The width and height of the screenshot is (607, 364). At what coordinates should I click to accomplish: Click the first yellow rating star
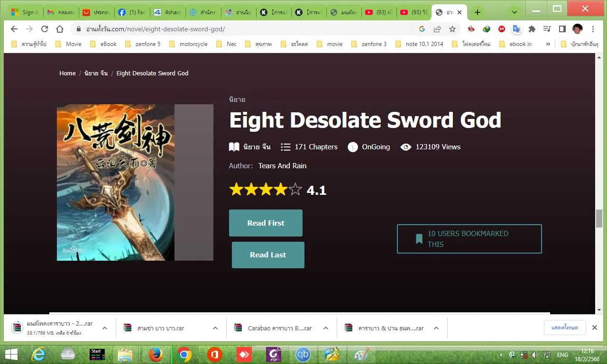point(236,190)
